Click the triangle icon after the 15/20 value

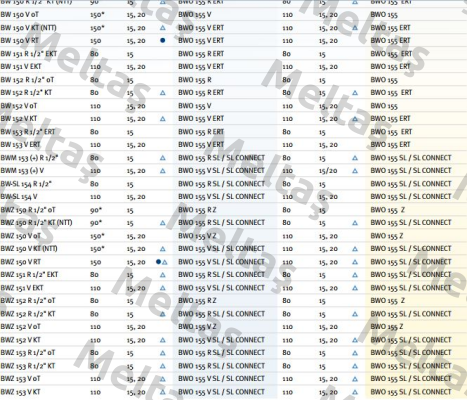[x=355, y=171]
